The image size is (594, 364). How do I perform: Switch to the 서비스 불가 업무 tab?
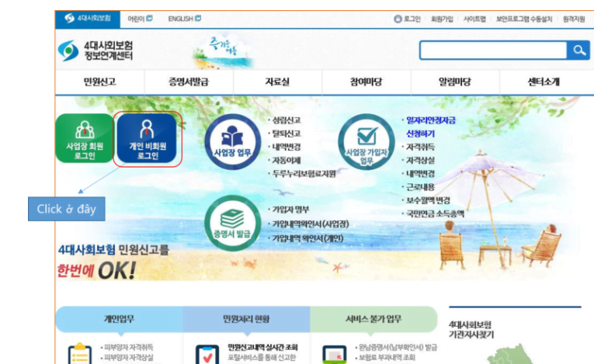pyautogui.click(x=373, y=319)
